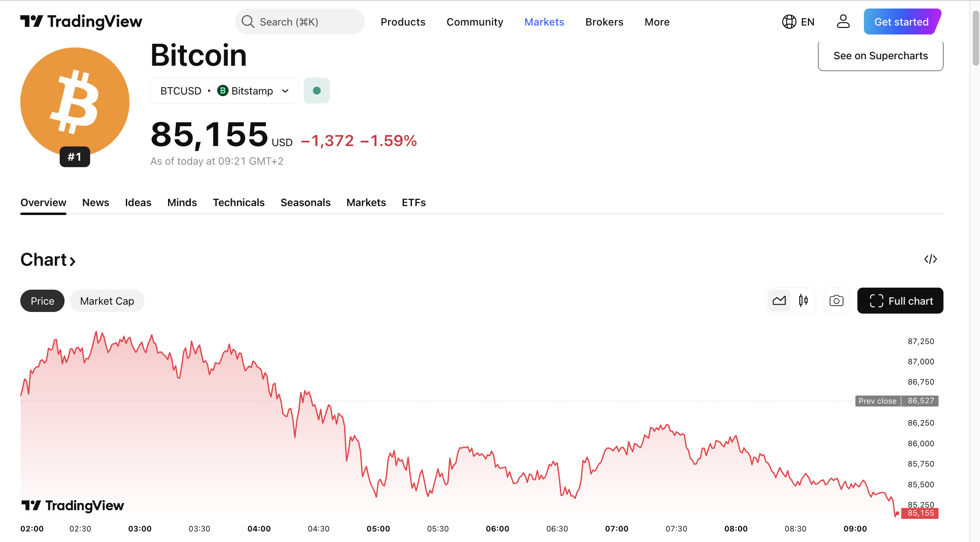
Task: Click the TradingView watermark on the chart
Action: point(73,505)
